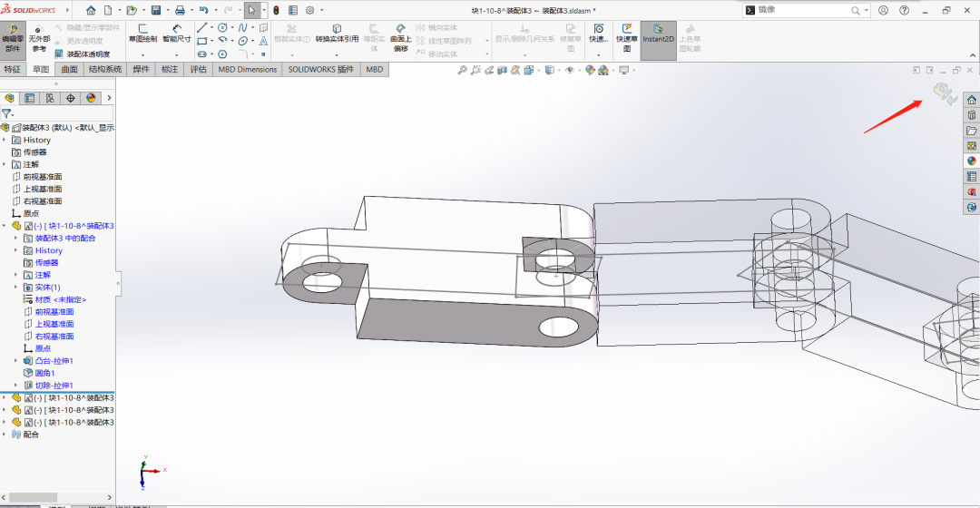Open the Sketch (草图绘制) dropdown arrow

(x=142, y=54)
